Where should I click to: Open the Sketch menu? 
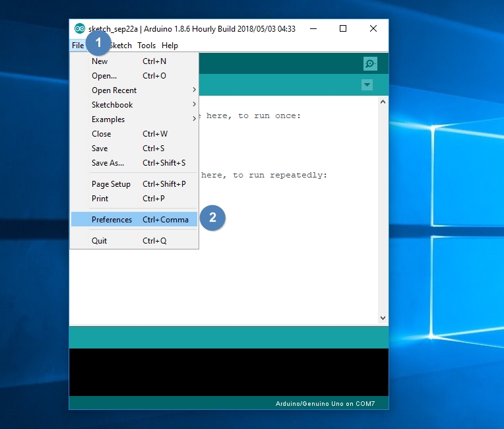[121, 46]
